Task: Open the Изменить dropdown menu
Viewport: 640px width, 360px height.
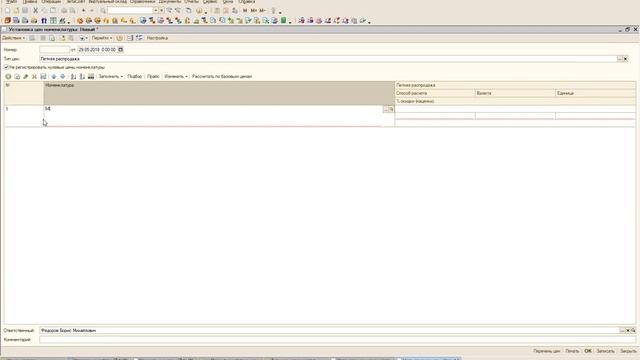Action: click(176, 76)
